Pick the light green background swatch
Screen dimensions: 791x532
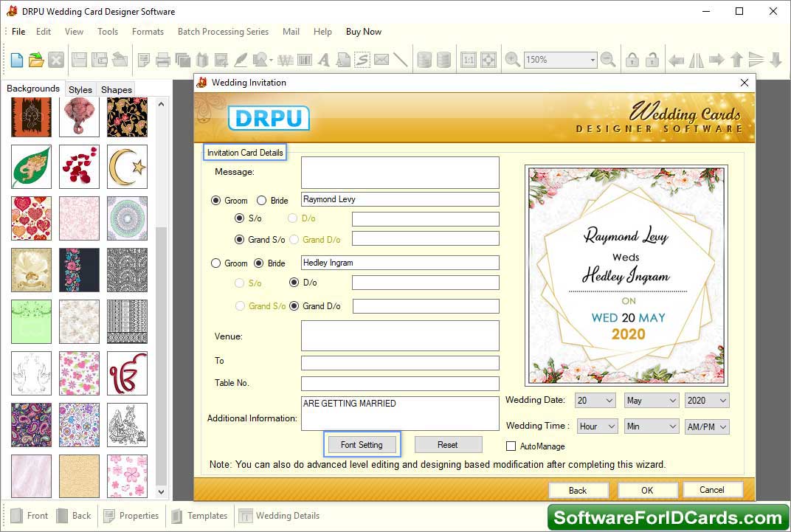(31, 322)
